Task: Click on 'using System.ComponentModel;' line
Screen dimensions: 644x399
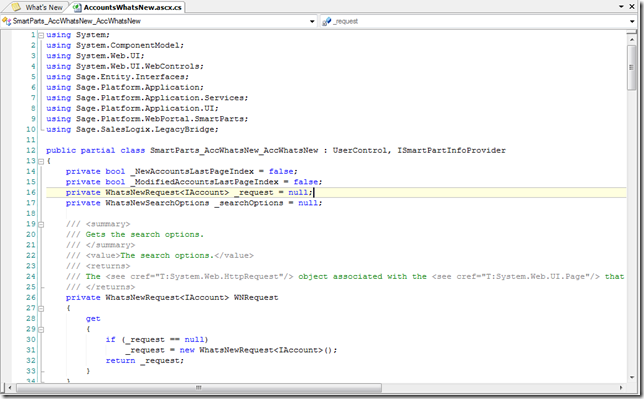Action: 115,45
